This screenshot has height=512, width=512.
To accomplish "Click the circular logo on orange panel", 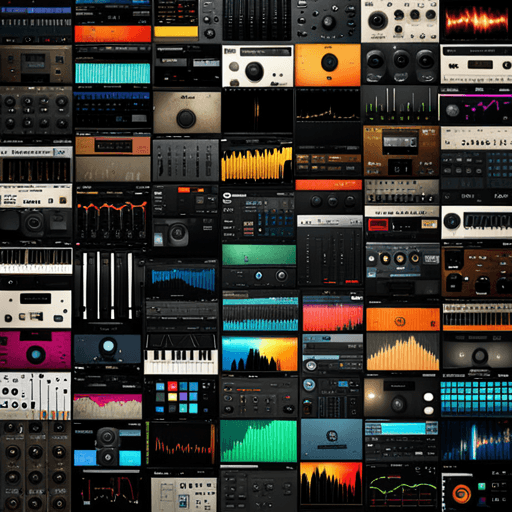I will [400, 321].
